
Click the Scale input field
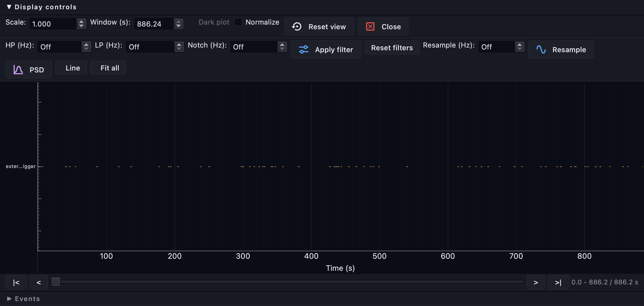(53, 24)
